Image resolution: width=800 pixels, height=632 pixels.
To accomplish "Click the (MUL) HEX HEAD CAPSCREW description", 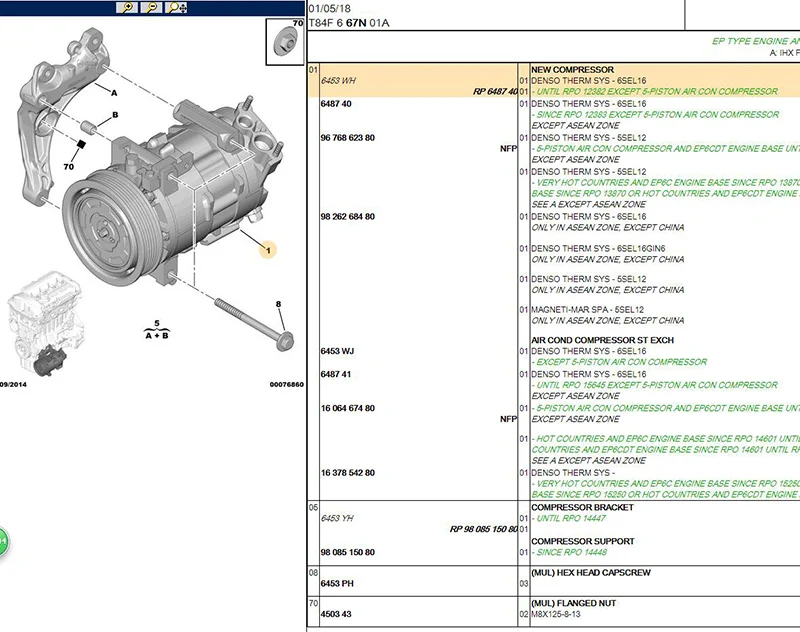I will (591, 573).
